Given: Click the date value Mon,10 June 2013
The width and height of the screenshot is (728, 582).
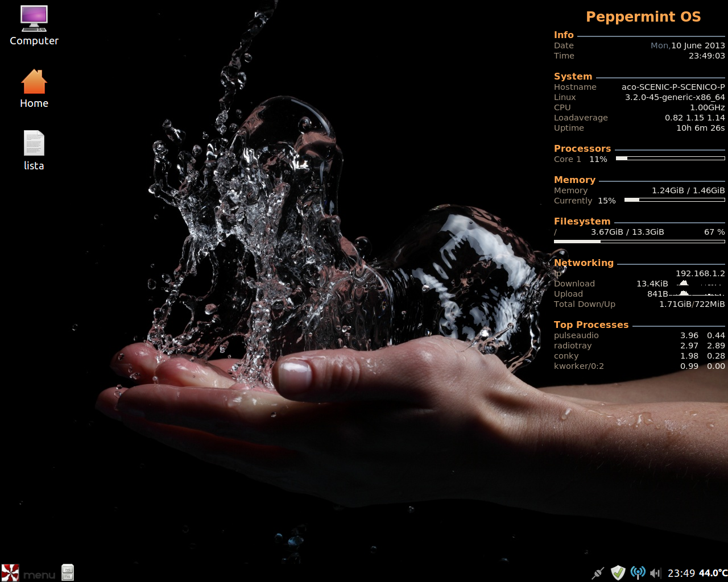Looking at the screenshot, I should tap(688, 45).
